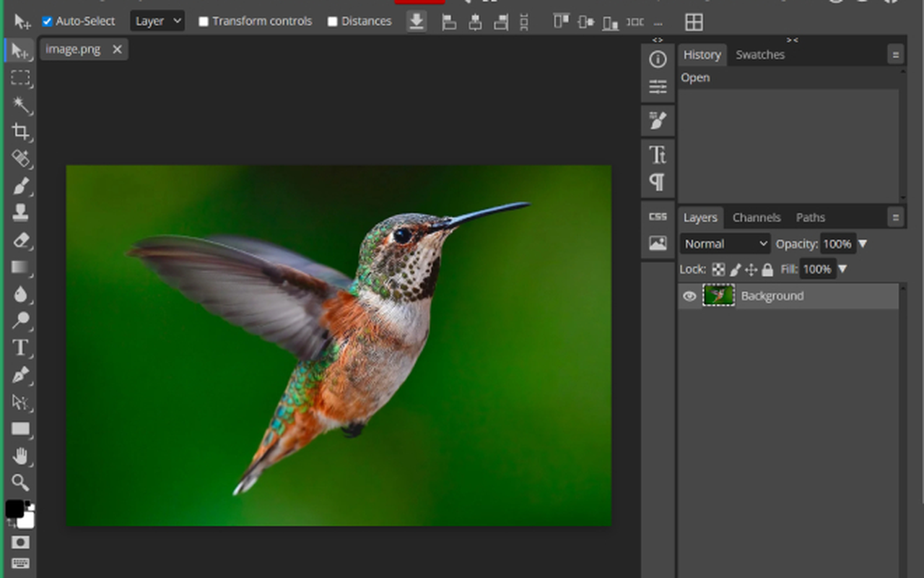Toggle the lock all padlock icon
The width and height of the screenshot is (924, 578).
click(767, 269)
